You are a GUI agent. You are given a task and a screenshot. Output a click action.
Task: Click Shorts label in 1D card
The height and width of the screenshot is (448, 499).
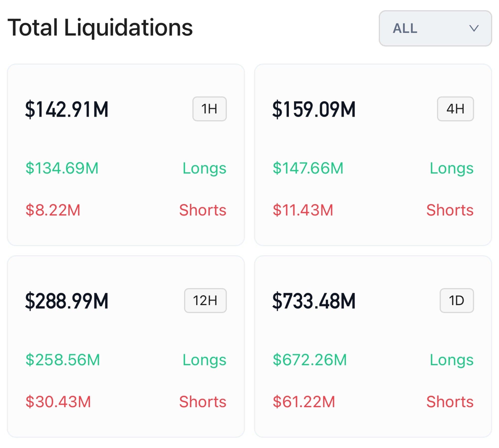coord(450,402)
